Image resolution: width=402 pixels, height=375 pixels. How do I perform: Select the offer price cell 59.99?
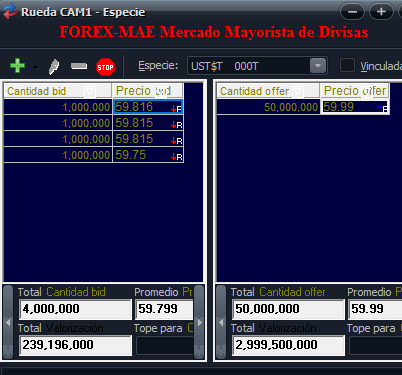pyautogui.click(x=355, y=107)
